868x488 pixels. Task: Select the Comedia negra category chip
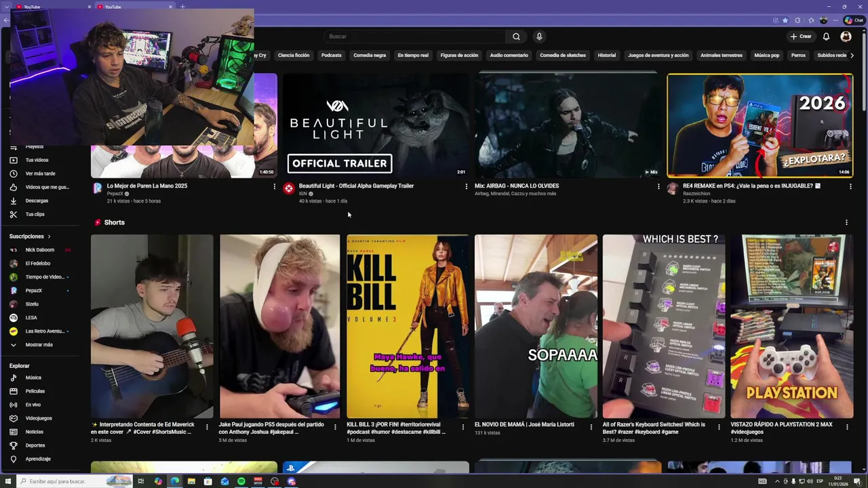pos(370,56)
